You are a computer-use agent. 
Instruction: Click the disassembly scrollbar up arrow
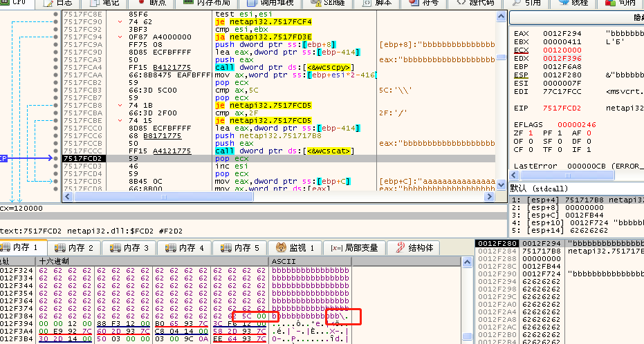pos(501,16)
